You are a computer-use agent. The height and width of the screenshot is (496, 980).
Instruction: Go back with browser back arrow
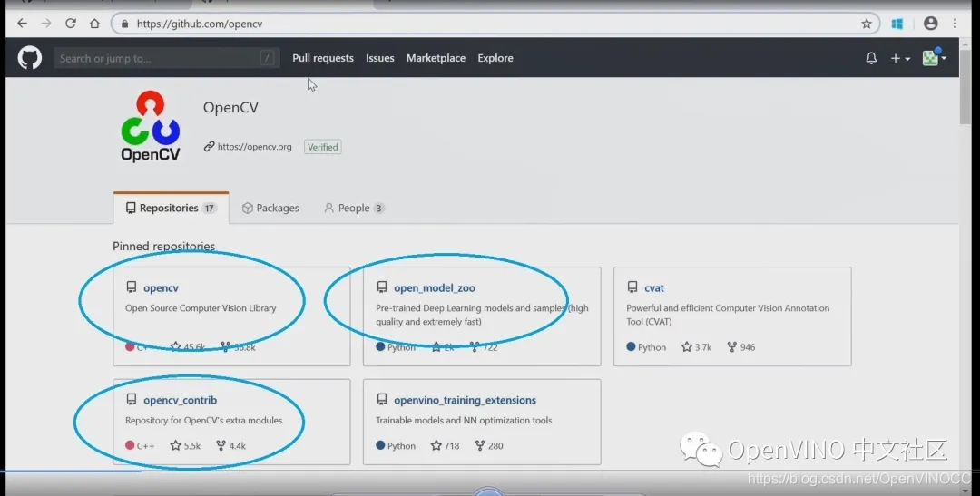pyautogui.click(x=23, y=24)
